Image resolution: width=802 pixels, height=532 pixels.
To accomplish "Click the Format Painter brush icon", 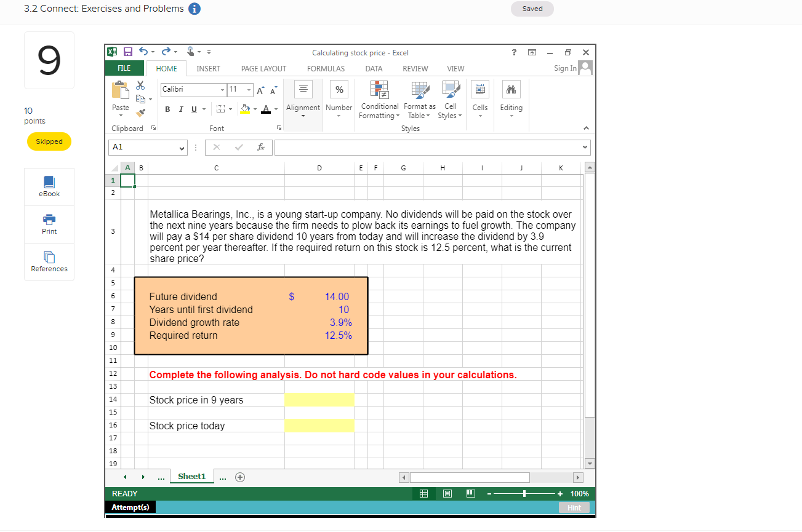I will pos(140,112).
